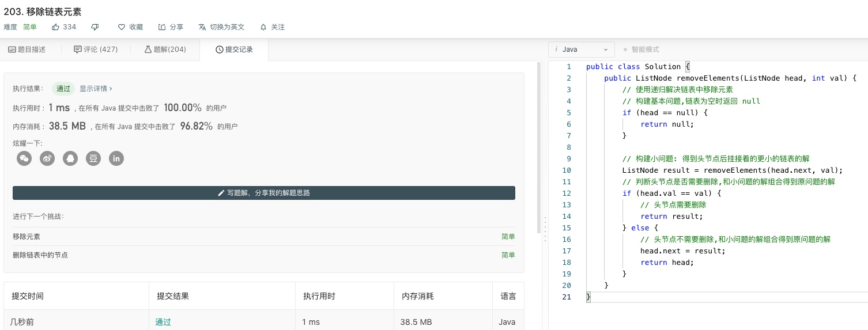Image resolution: width=868 pixels, height=330 pixels.
Task: Open next challenge 移除元素
Action: [x=27, y=237]
